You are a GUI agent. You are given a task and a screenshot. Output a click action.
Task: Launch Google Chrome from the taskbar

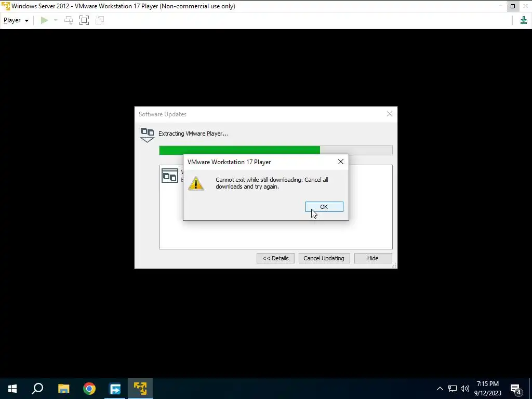(89, 389)
